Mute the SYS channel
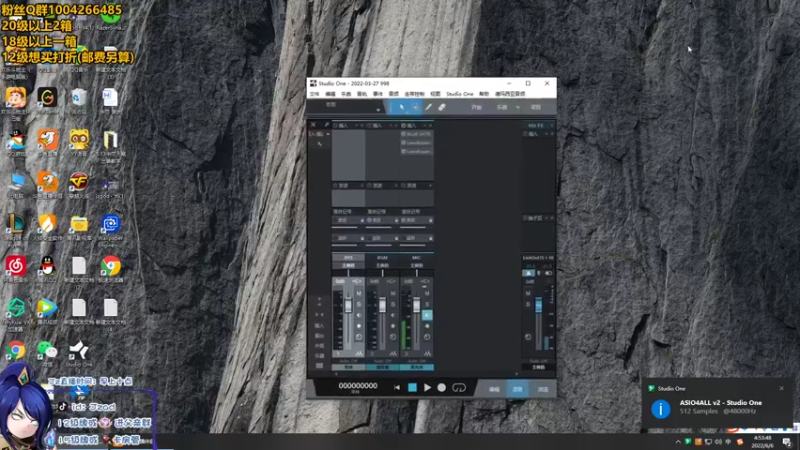800x450 pixels. pos(359,293)
